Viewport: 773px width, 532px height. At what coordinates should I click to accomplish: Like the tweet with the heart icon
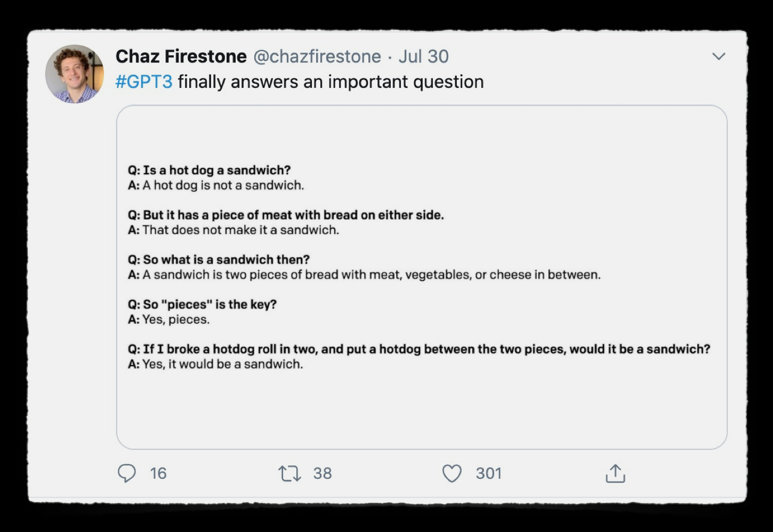click(x=452, y=473)
